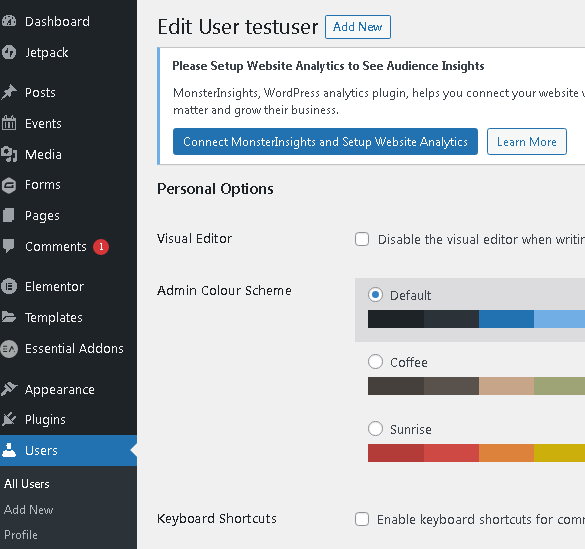Screen dimensions: 585x549
Task: Select the Elementor icon in sidebar
Action: pos(9,286)
